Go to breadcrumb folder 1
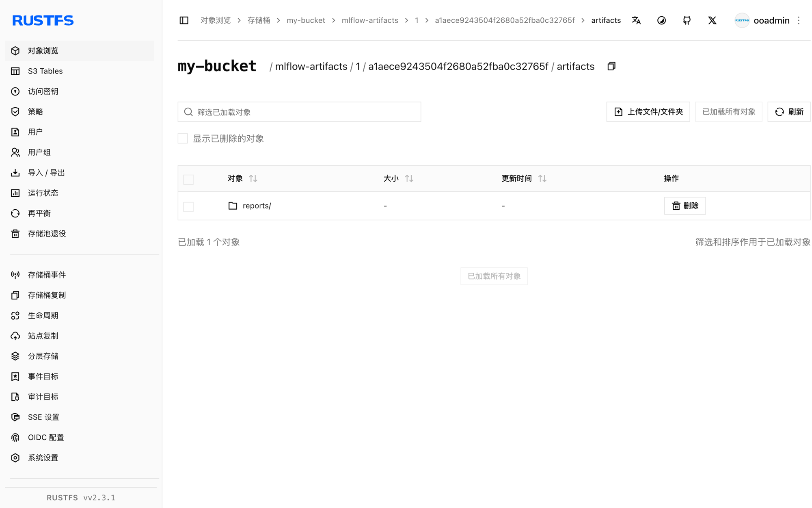The height and width of the screenshot is (508, 812). coord(417,20)
